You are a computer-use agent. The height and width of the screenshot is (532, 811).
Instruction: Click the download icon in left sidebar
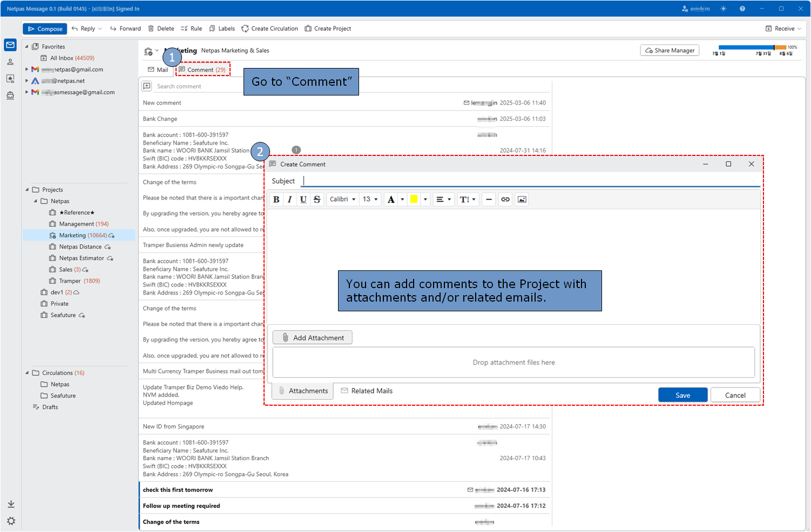[x=11, y=504]
